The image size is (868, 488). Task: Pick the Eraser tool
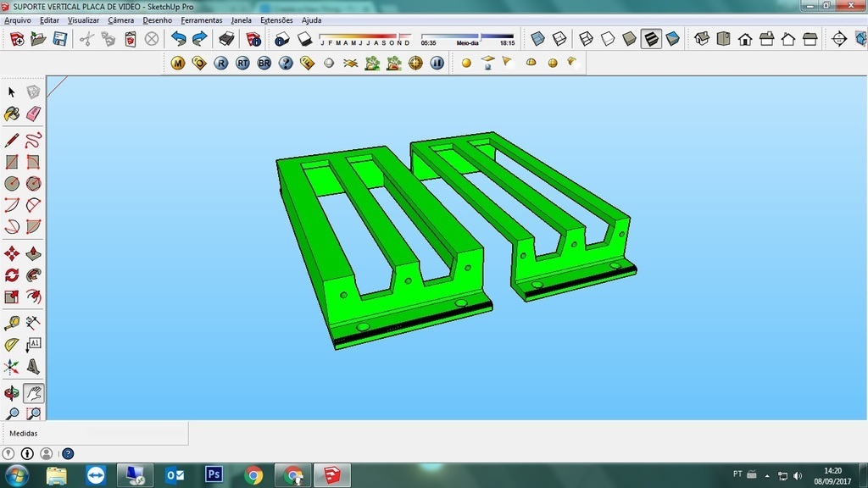point(34,114)
